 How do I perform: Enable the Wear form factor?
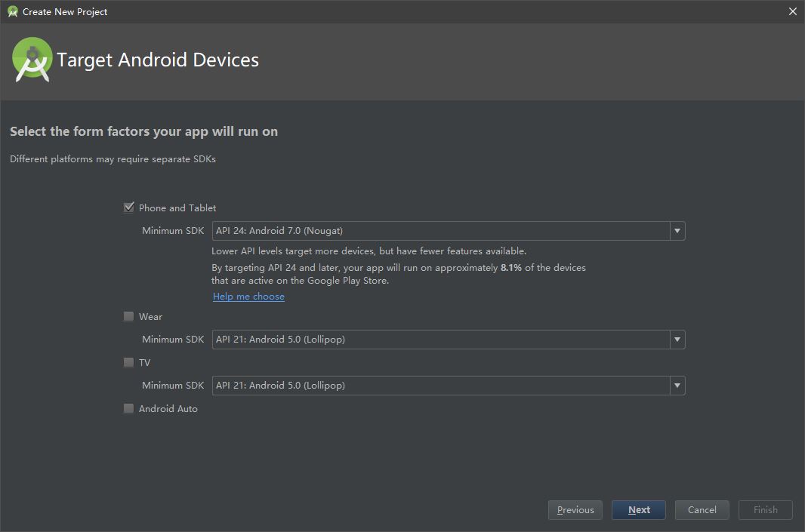pyautogui.click(x=128, y=316)
